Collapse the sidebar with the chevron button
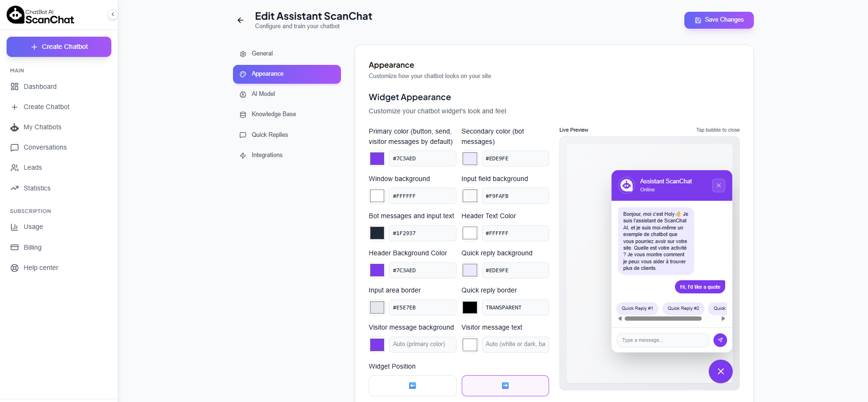Screen dimensions: 868x402 click(x=113, y=14)
